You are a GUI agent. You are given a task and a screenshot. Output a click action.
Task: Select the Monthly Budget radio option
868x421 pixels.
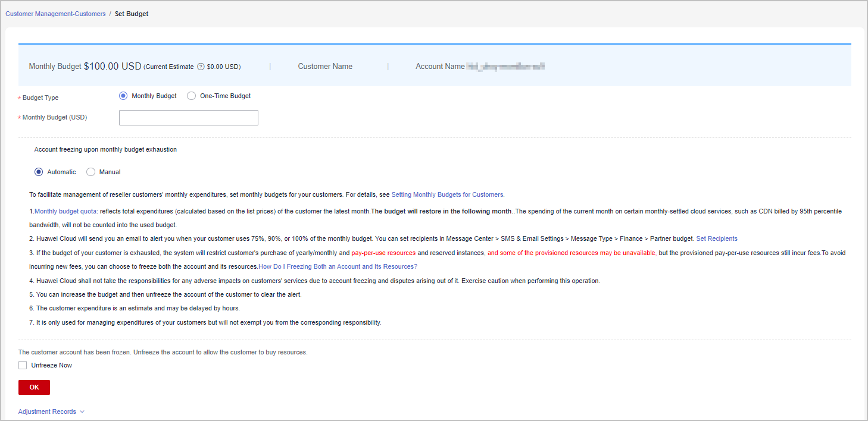[123, 96]
